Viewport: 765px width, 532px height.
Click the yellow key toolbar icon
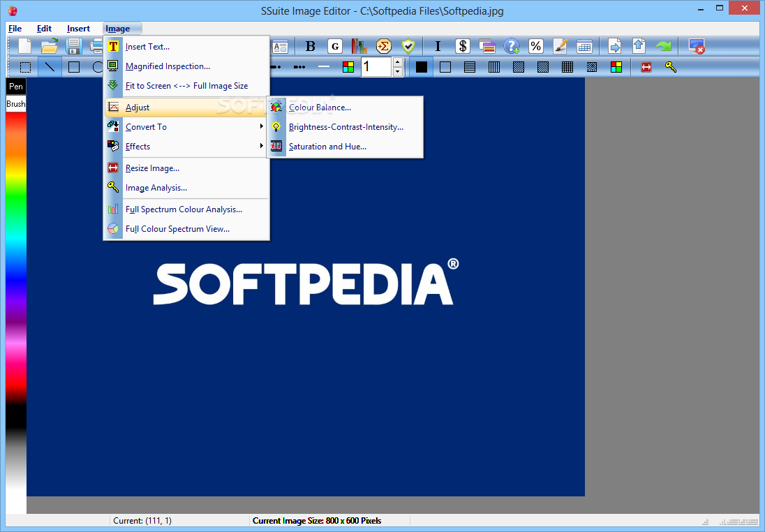[x=671, y=67]
